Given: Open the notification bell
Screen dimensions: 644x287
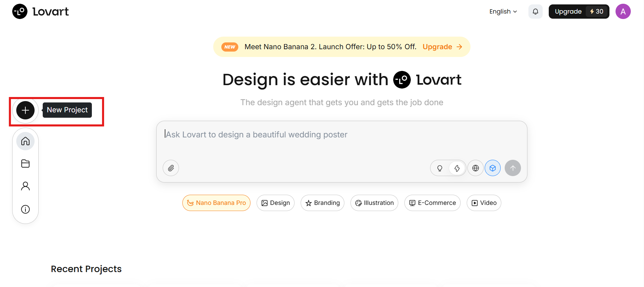Looking at the screenshot, I should coord(536,12).
